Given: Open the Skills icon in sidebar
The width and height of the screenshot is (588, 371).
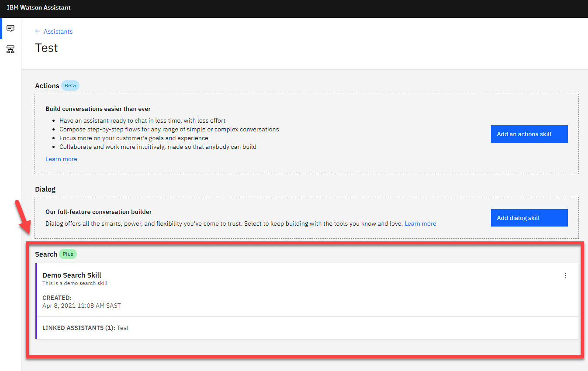Looking at the screenshot, I should pyautogui.click(x=10, y=49).
